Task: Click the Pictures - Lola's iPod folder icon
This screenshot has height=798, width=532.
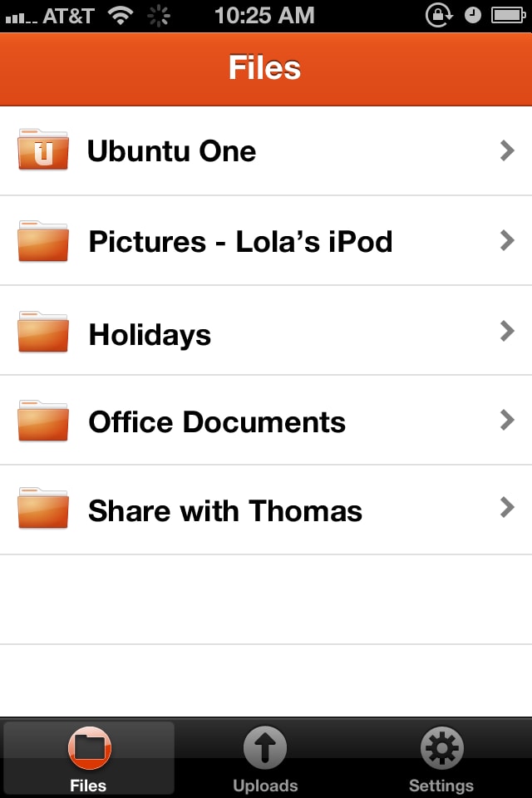Action: tap(42, 241)
